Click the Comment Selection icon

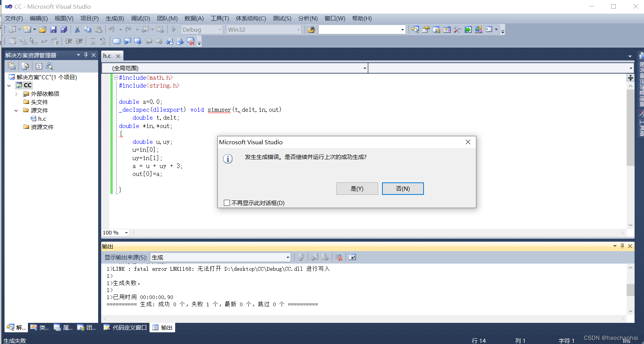click(x=92, y=41)
